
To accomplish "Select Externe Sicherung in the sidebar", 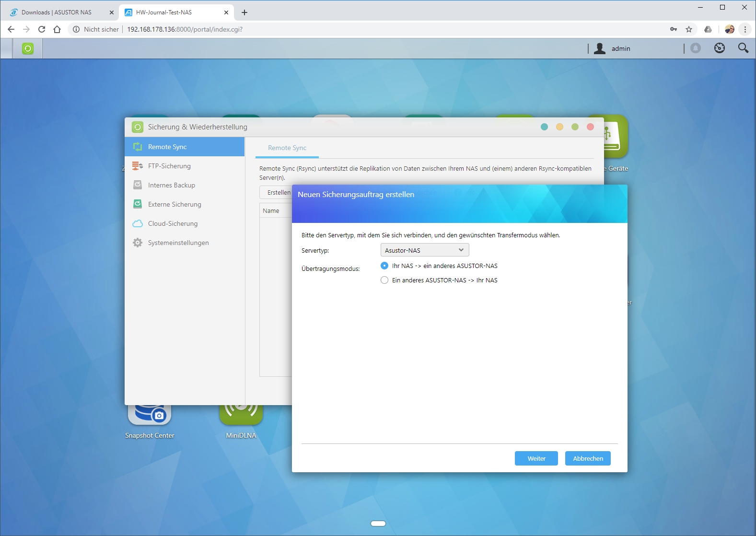I will (185, 204).
